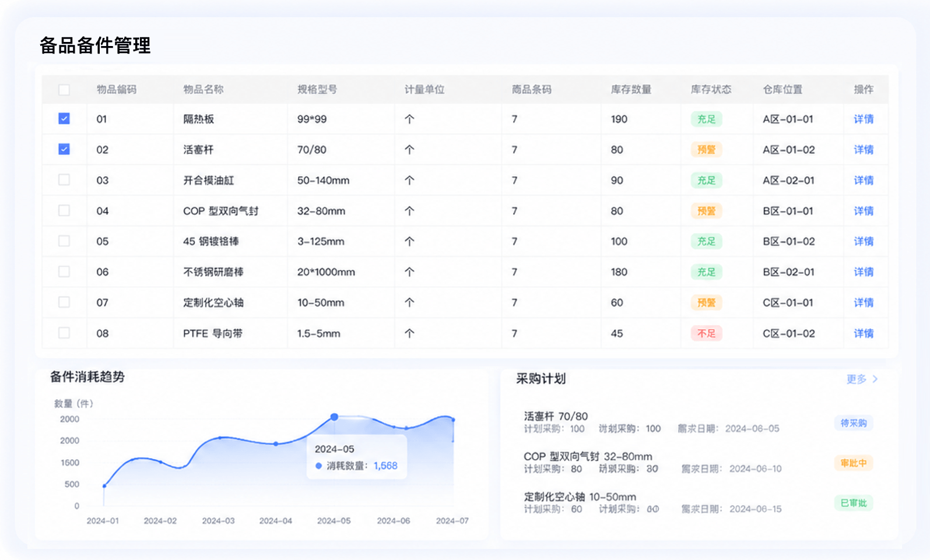The image size is (930, 560).
Task: Click the 采购计划 panel title
Action: point(541,379)
